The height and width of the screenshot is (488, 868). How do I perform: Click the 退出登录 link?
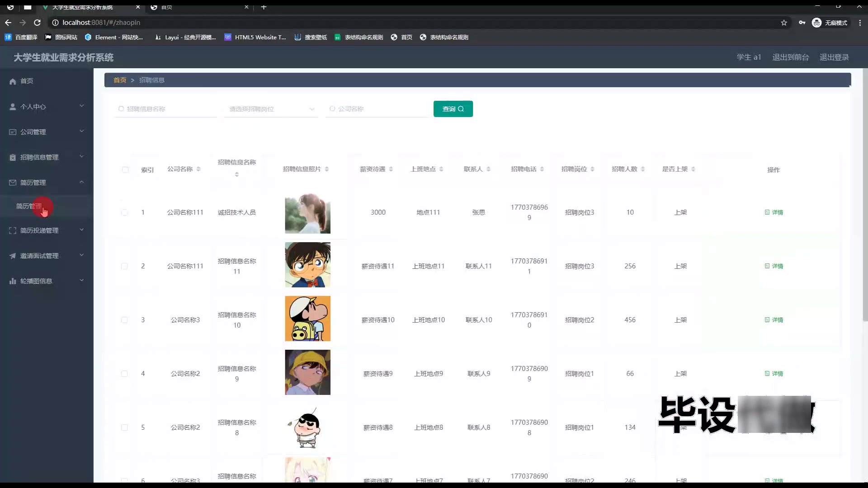click(x=834, y=57)
